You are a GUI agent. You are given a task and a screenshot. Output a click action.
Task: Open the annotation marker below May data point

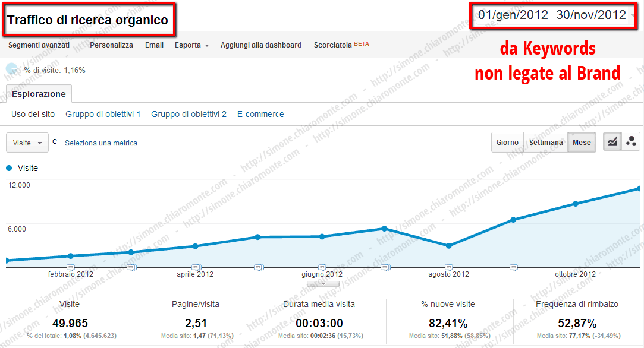(x=258, y=268)
